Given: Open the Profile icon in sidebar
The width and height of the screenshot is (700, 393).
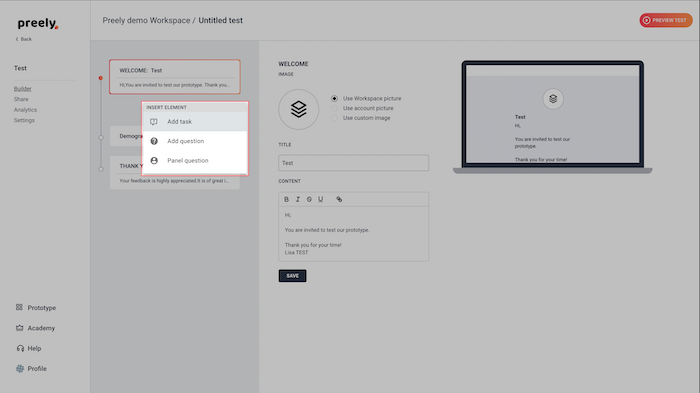Looking at the screenshot, I should point(20,368).
